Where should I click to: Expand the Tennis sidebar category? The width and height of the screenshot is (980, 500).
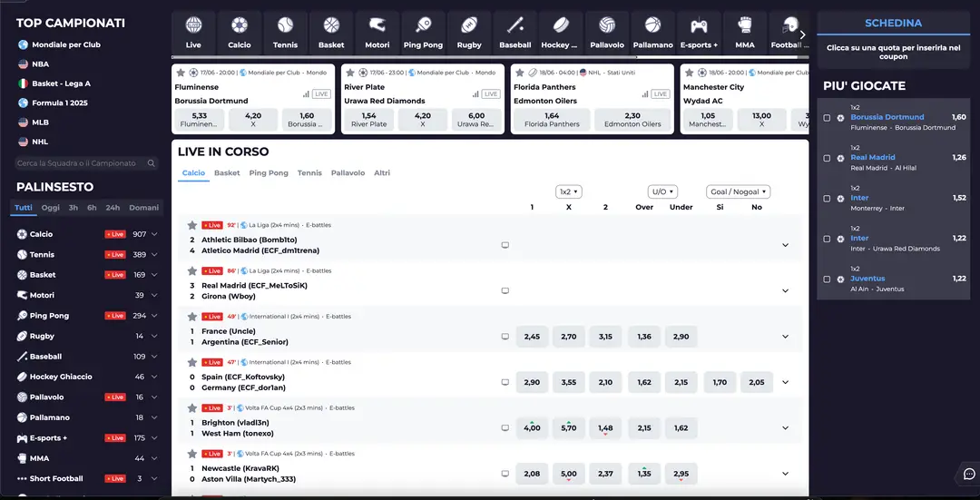(154, 254)
